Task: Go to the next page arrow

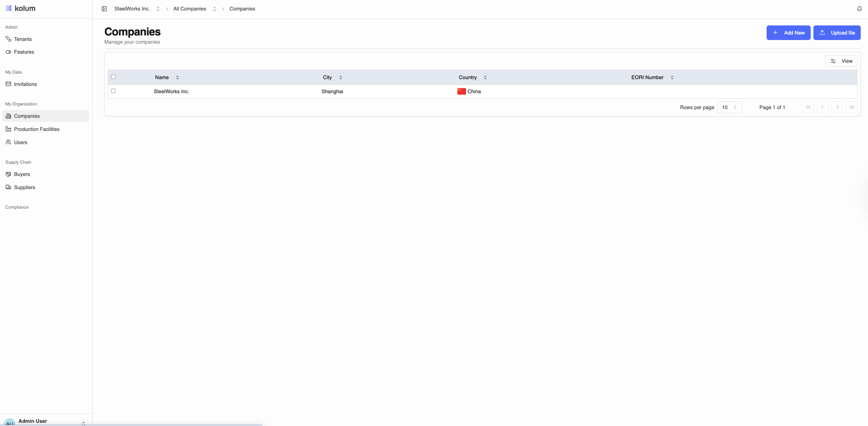Action: pyautogui.click(x=837, y=107)
